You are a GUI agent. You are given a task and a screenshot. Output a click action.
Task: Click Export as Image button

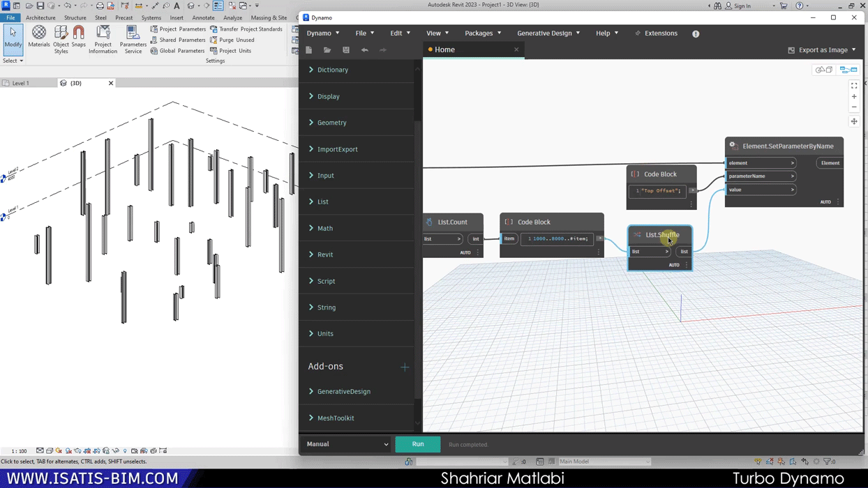[x=822, y=50]
